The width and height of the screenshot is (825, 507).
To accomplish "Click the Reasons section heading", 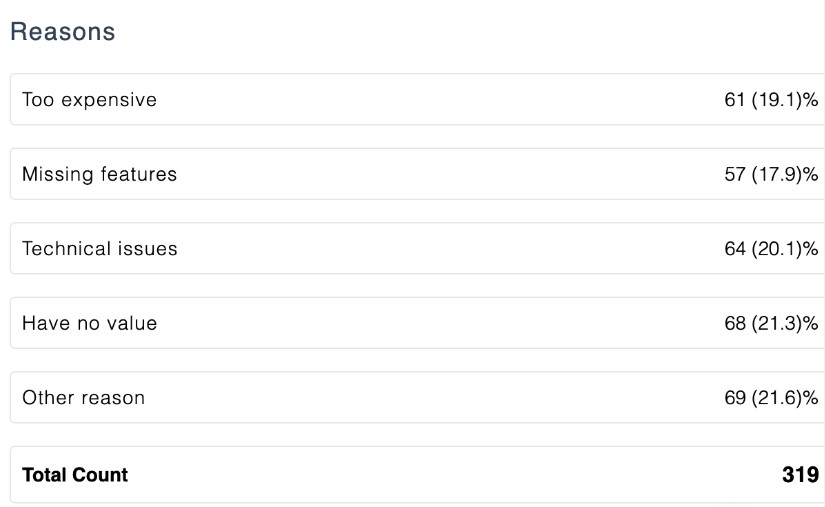I will pos(63,32).
